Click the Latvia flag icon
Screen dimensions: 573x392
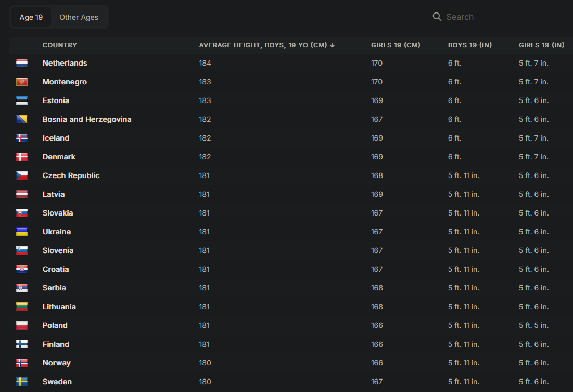(x=22, y=194)
